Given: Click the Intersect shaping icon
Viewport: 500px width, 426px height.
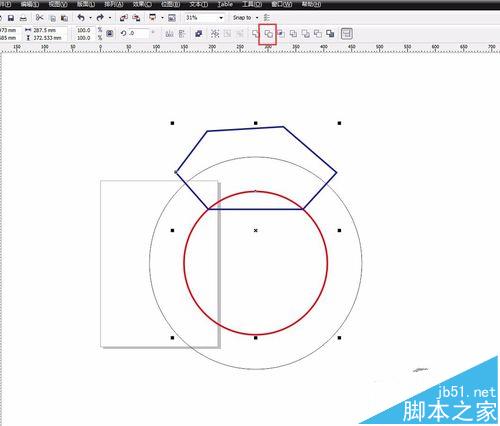Looking at the screenshot, I should tap(281, 34).
